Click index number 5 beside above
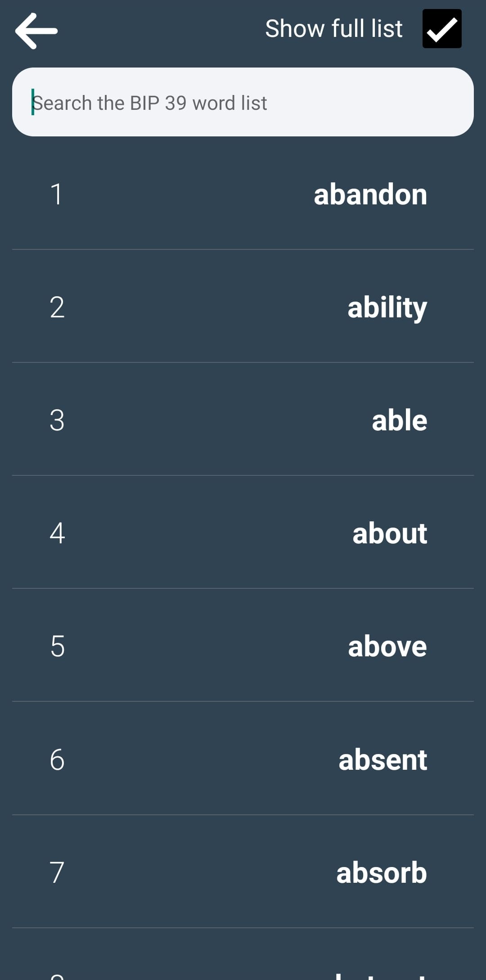486x980 pixels. tap(57, 646)
